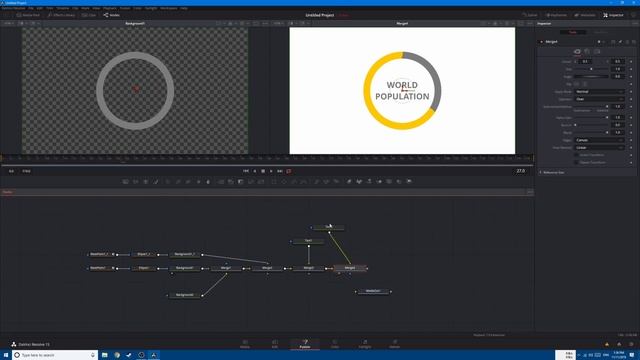The image size is (640, 360).
Task: Open the Merge4 Channels tab icon in Inspector
Action: 587,51
